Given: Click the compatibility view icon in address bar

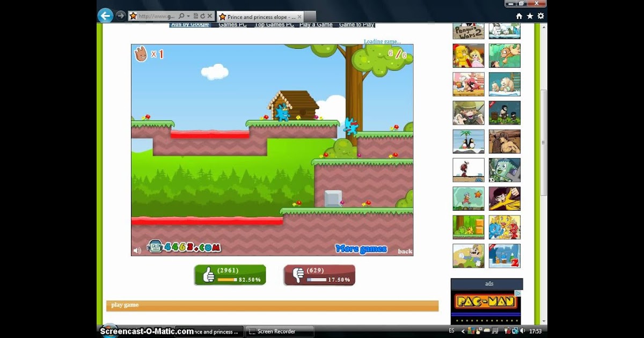Looking at the screenshot, I should pos(196,17).
